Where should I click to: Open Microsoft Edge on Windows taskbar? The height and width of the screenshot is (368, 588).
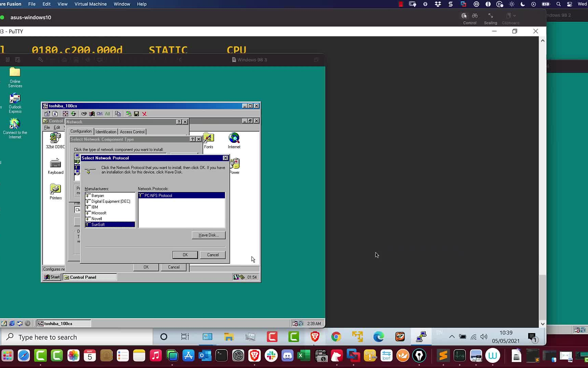(379, 337)
